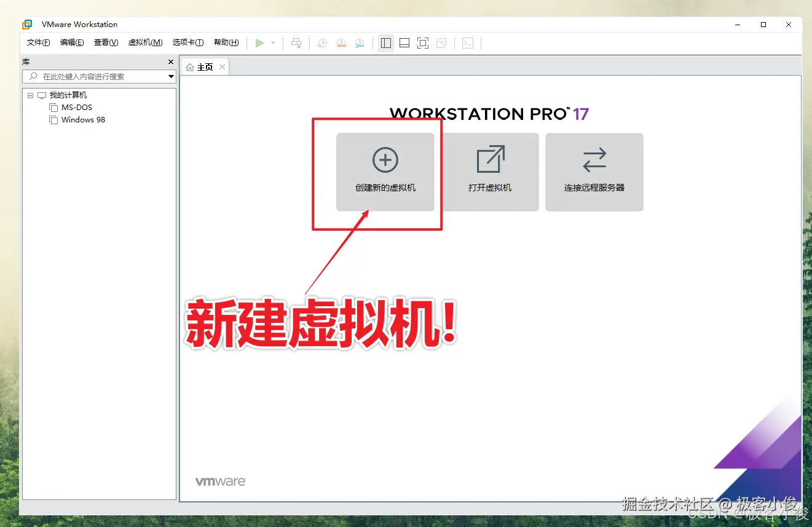Screen dimensions: 812x527
Task: Toggle the thumbnail bar view icon
Action: coord(404,42)
